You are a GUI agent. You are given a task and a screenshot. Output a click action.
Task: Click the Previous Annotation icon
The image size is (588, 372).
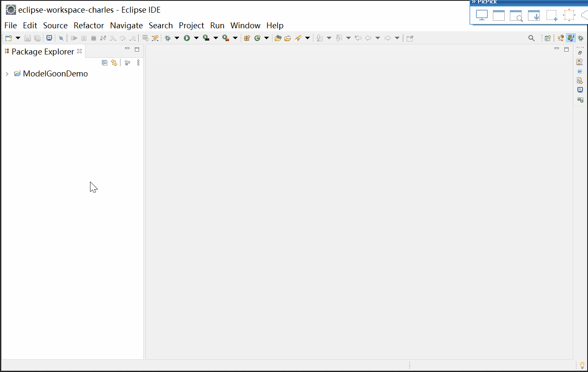[339, 38]
